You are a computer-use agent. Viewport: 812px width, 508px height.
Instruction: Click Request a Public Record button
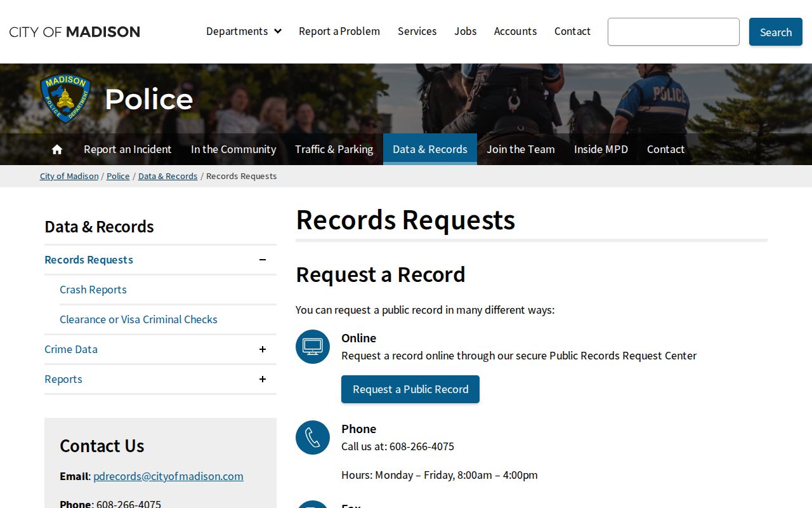(x=410, y=389)
